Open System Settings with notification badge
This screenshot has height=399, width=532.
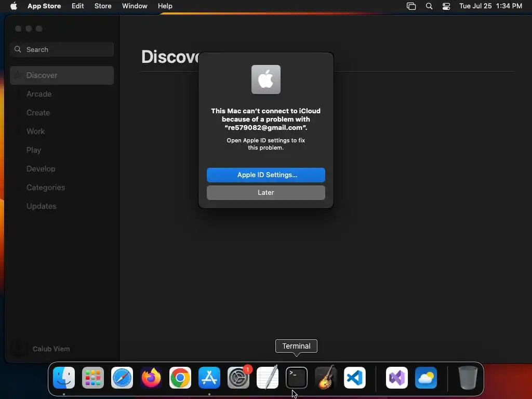tap(238, 378)
